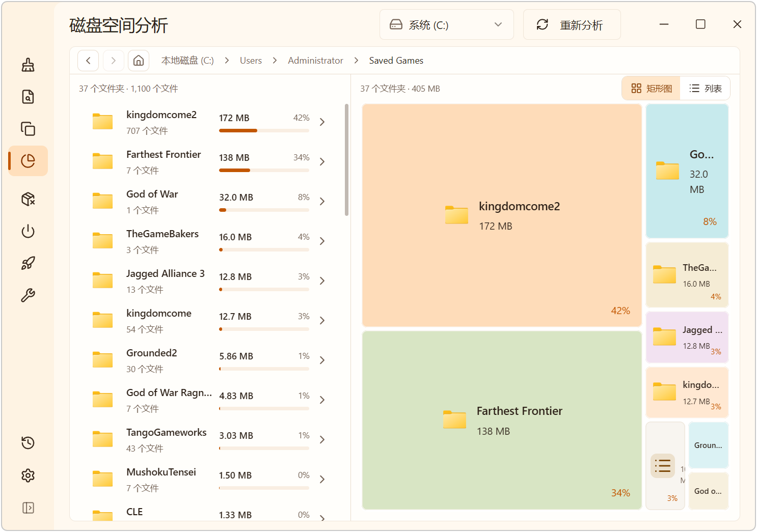This screenshot has width=757, height=532.
Task: Expand MushokuTensei row chevron
Action: pyautogui.click(x=322, y=480)
